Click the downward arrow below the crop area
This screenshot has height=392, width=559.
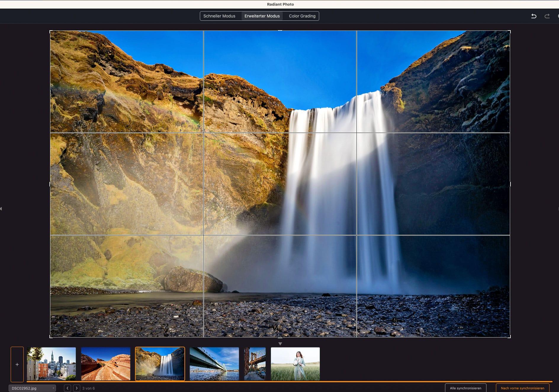coord(280,343)
